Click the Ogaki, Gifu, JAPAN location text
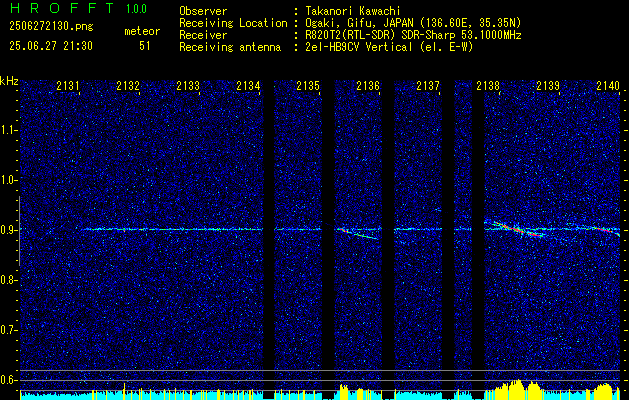 (x=413, y=23)
